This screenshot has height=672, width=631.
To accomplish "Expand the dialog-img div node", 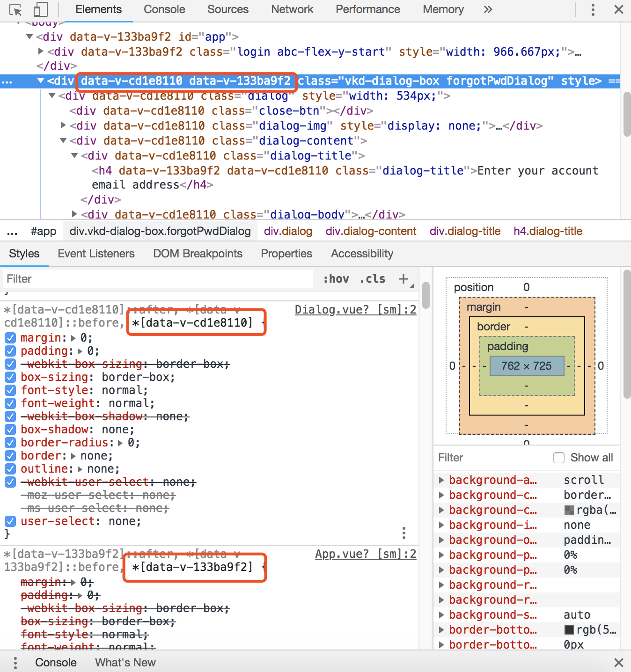I will point(63,125).
